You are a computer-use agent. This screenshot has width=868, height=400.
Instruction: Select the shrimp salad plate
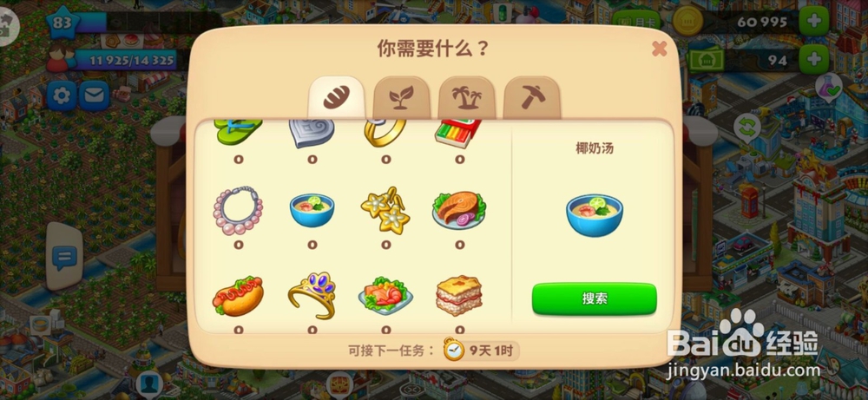[385, 296]
